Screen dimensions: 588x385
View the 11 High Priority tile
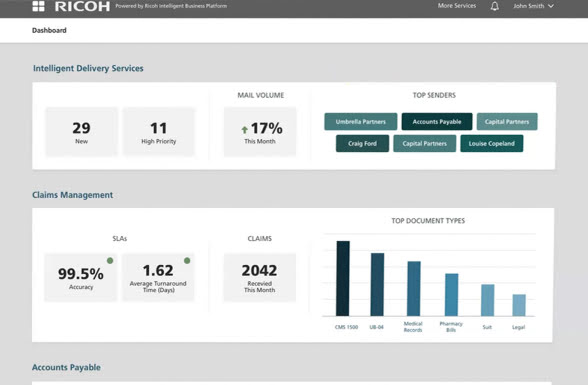tap(159, 132)
